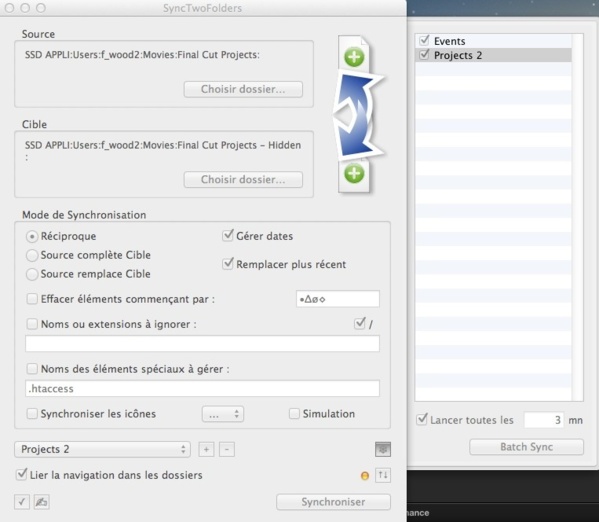The image size is (599, 522).
Task: Uncheck the Projects 2 batch item checkbox
Action: (424, 55)
